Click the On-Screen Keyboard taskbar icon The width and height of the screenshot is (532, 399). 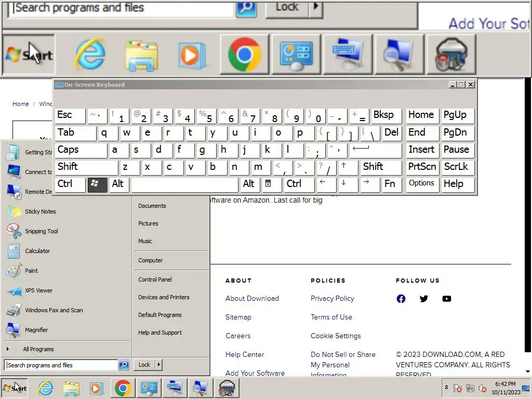[x=175, y=388]
